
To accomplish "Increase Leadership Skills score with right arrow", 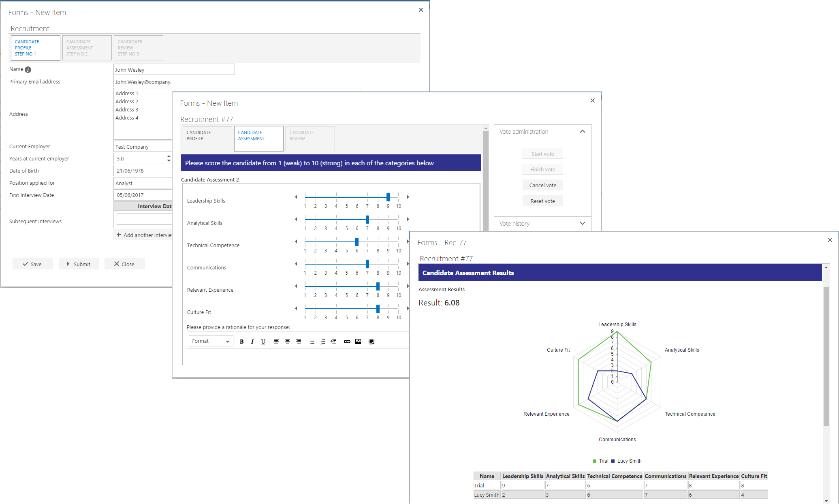I will point(408,197).
